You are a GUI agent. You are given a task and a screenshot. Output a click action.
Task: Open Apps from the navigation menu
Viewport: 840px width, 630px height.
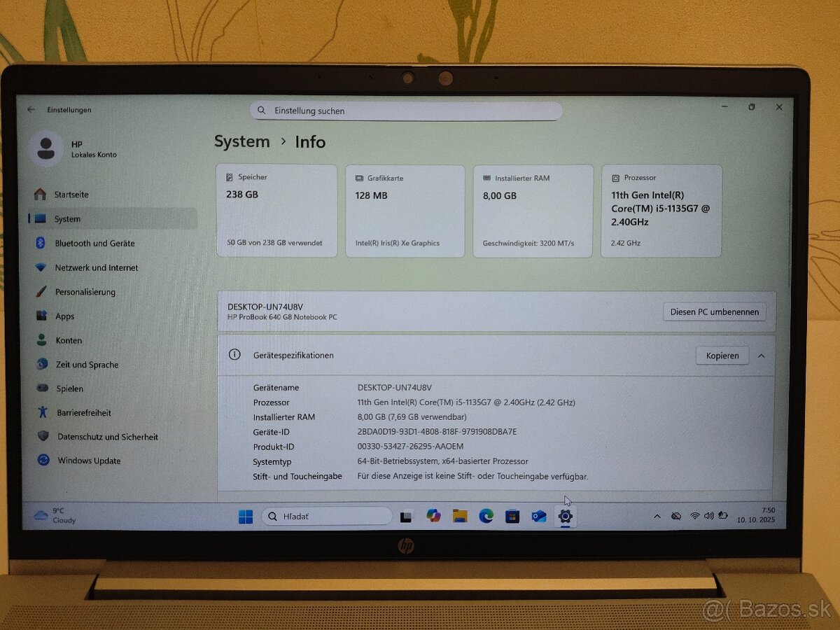(64, 316)
